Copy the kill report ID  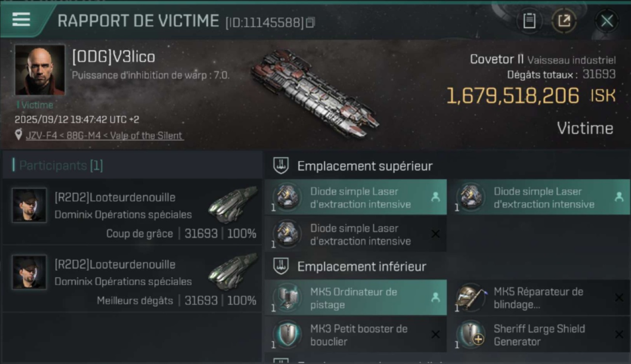[311, 22]
